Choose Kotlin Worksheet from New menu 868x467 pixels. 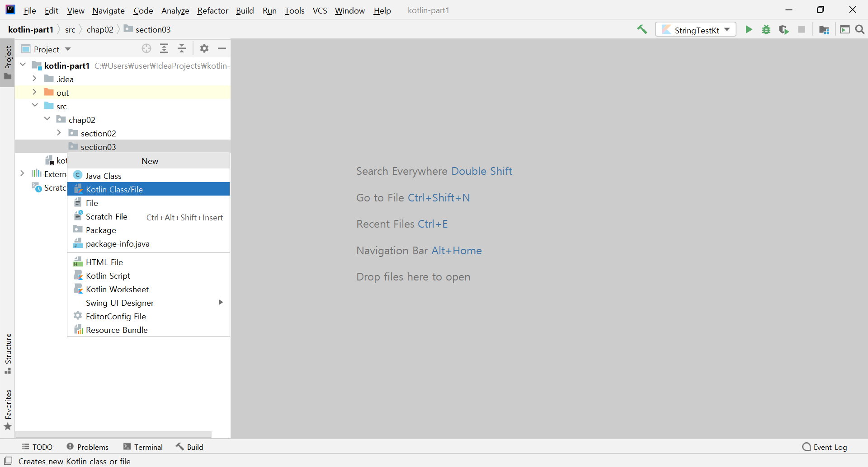coord(148,289)
